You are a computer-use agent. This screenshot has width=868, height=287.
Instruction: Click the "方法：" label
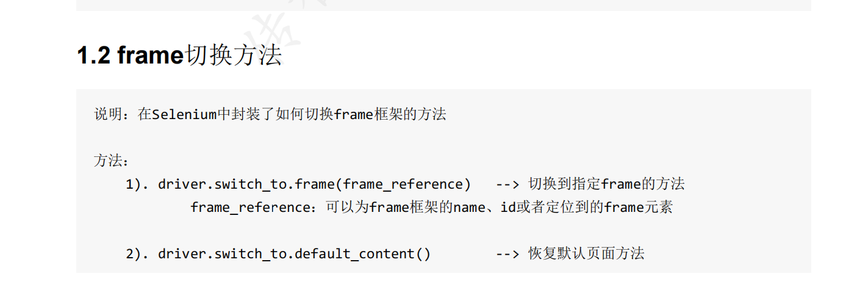pyautogui.click(x=111, y=161)
